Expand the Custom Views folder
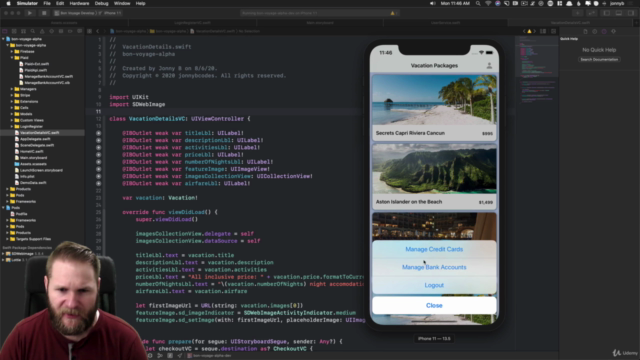This screenshot has height=360, width=640. [12, 120]
